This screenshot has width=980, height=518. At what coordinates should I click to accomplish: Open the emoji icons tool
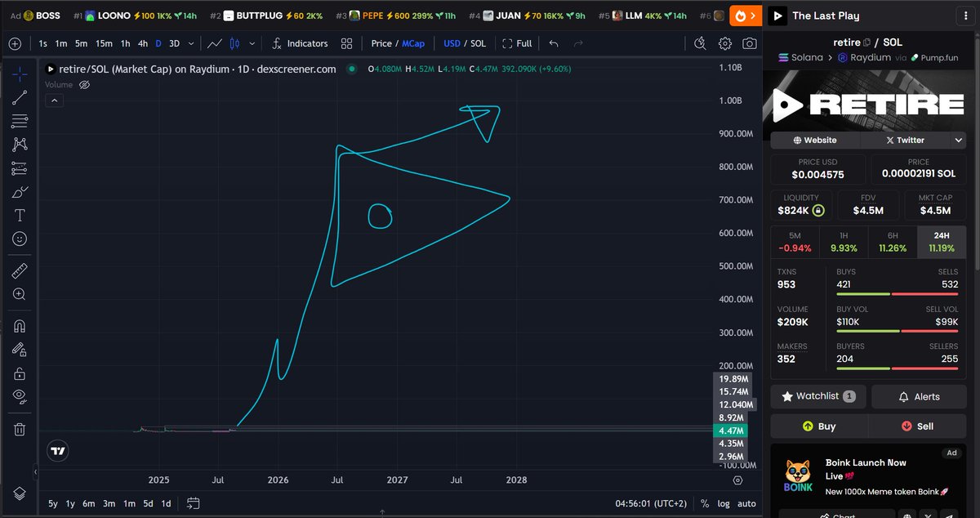(20, 239)
